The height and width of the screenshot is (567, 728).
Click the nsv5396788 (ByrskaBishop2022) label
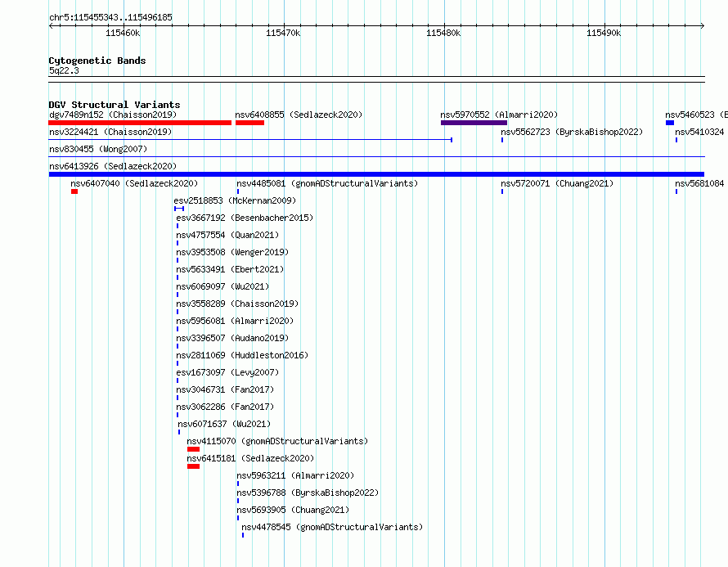(308, 493)
